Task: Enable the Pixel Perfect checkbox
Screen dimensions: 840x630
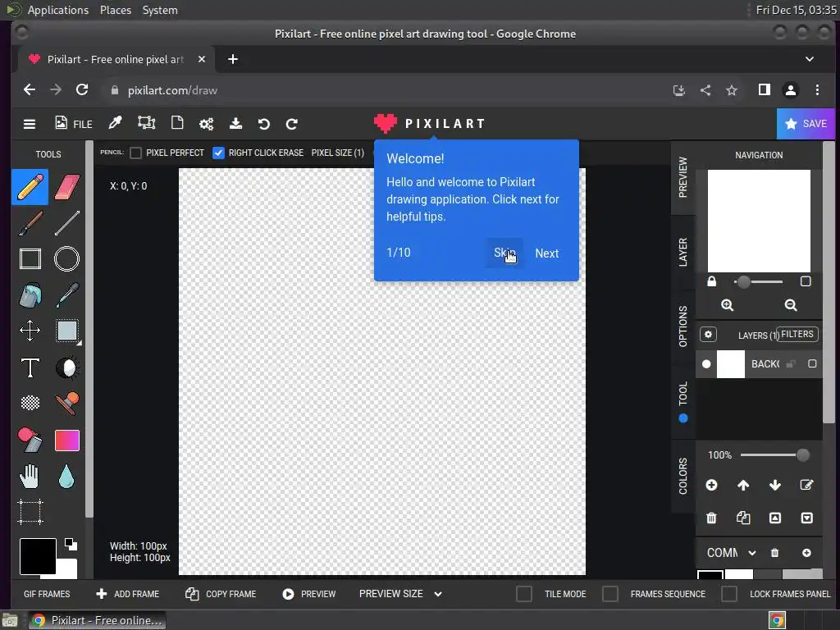Action: [x=136, y=153]
